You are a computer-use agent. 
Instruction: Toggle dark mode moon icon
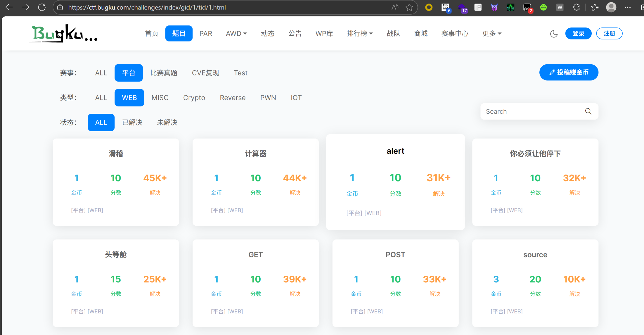click(554, 33)
